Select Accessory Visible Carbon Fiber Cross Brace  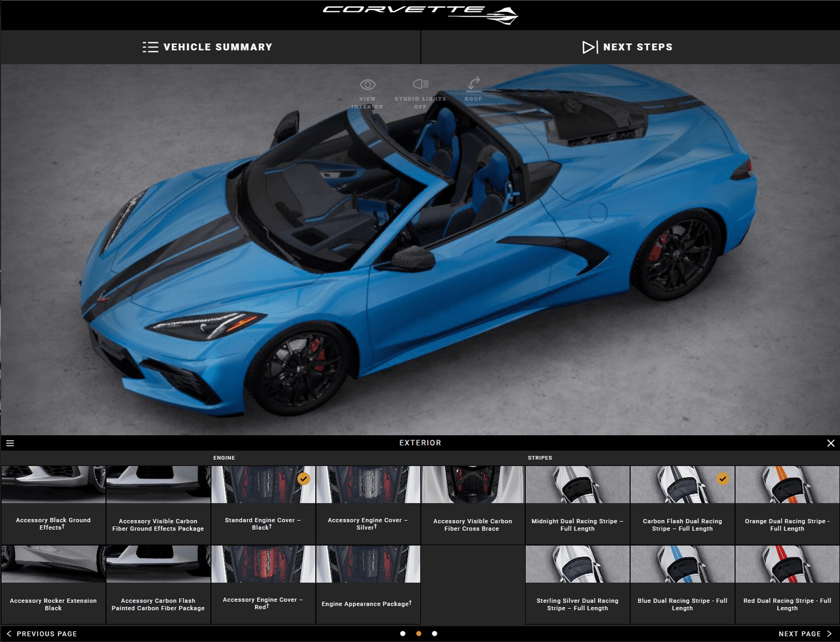473,505
